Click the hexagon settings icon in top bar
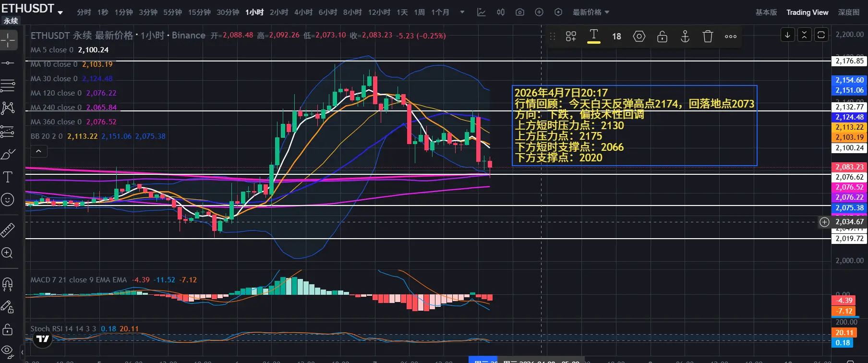 (x=558, y=12)
